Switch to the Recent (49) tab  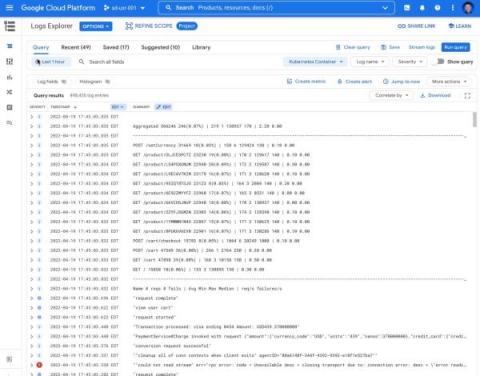pyautogui.click(x=76, y=47)
